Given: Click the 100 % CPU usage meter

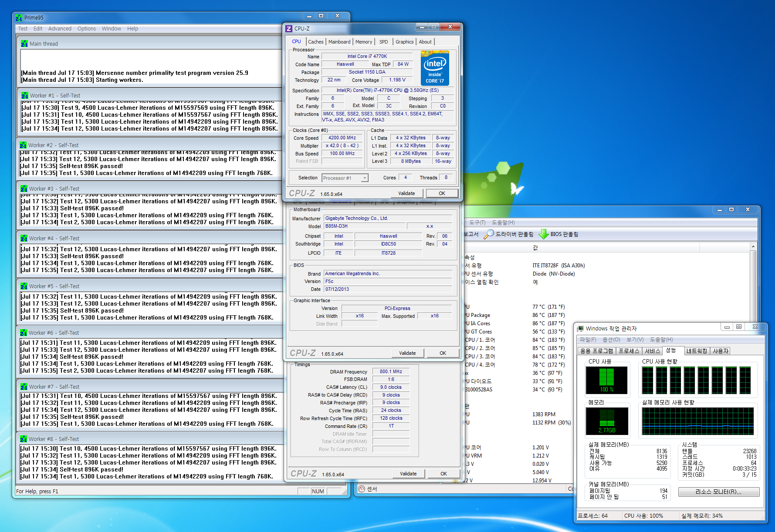Looking at the screenshot, I should click(x=606, y=380).
